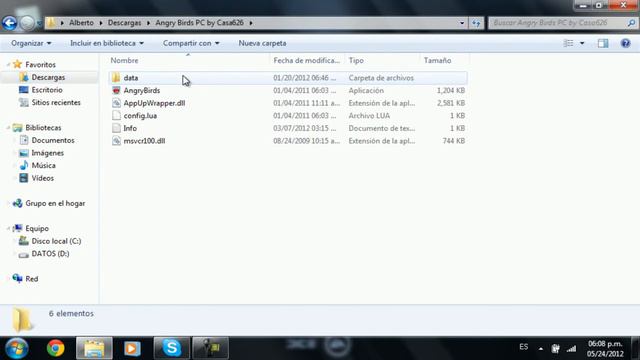Viewport: 640px width, 360px height.
Task: Click the msvcr100.dll file name
Action: tap(144, 141)
